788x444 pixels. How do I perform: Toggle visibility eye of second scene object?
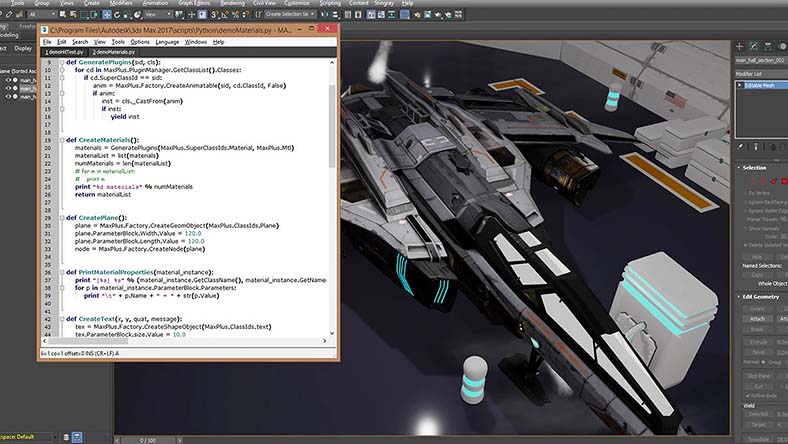pyautogui.click(x=9, y=87)
